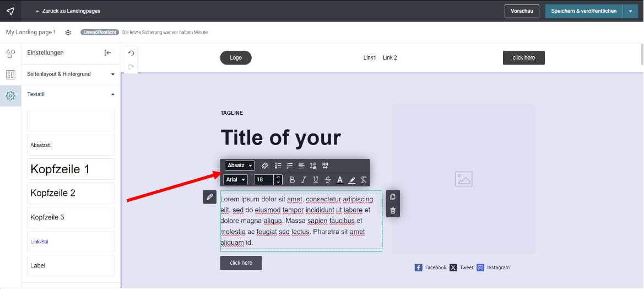Select the Kopfzeile 3 style

71,217
